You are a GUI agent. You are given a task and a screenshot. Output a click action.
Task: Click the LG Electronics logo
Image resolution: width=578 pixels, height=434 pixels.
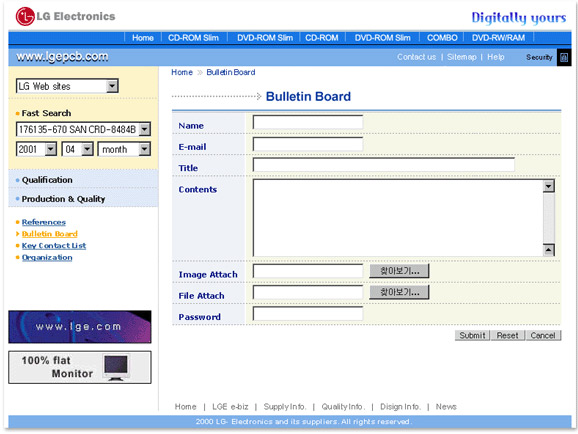point(65,17)
